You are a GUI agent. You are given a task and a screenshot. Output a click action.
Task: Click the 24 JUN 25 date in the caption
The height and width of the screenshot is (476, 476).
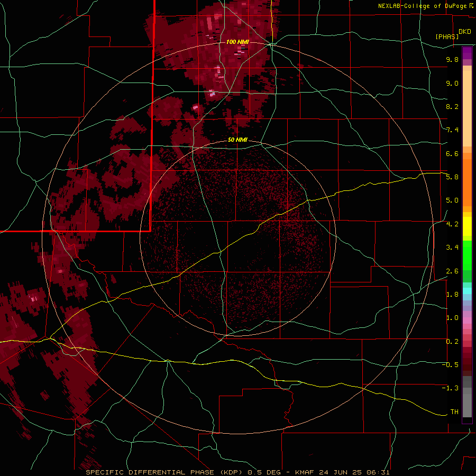click(x=339, y=472)
